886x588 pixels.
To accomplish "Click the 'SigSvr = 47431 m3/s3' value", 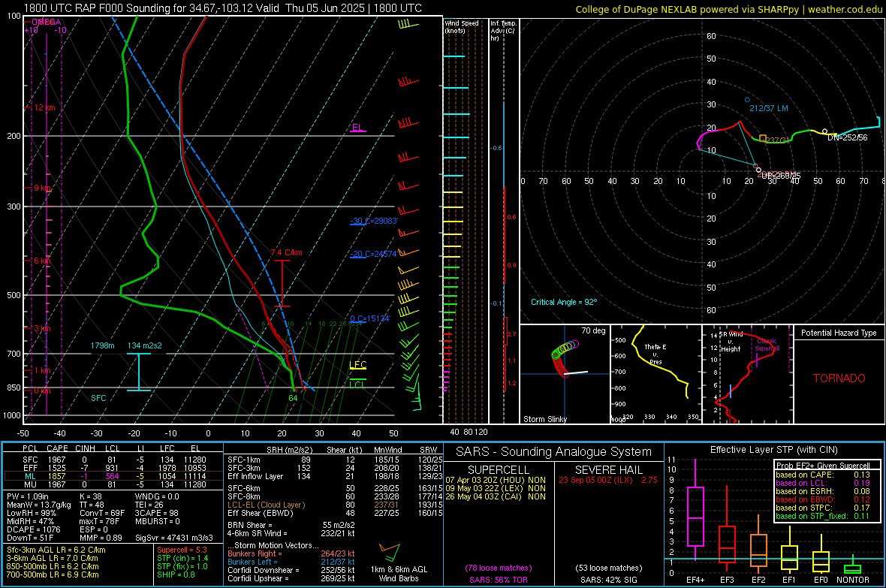I will pos(174,538).
